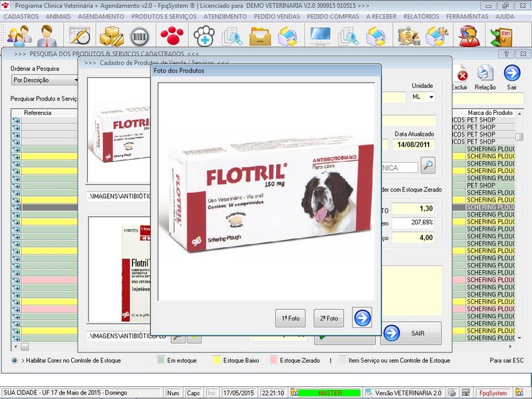Click the barcode toolbar icon
This screenshot has width=532, height=399.
[140, 37]
